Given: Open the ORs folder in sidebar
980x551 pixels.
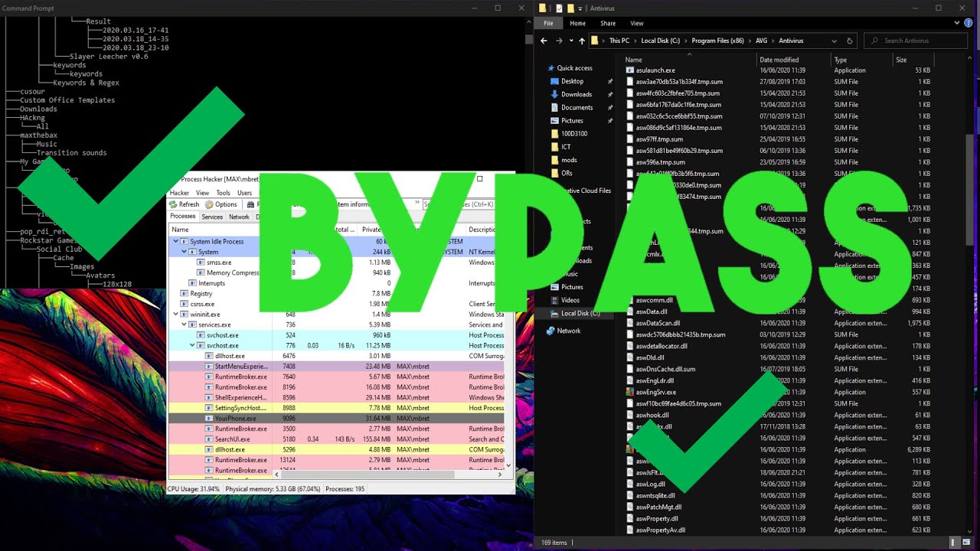Looking at the screenshot, I should pyautogui.click(x=567, y=173).
